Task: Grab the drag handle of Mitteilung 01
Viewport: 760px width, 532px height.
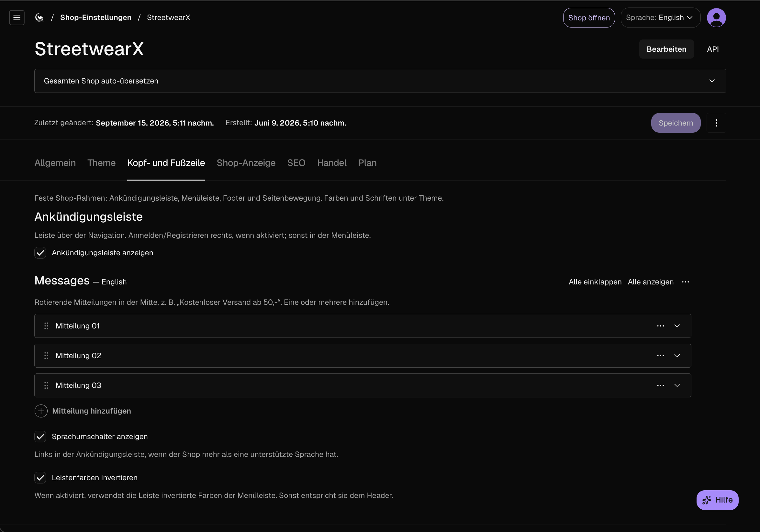Action: [x=46, y=326]
